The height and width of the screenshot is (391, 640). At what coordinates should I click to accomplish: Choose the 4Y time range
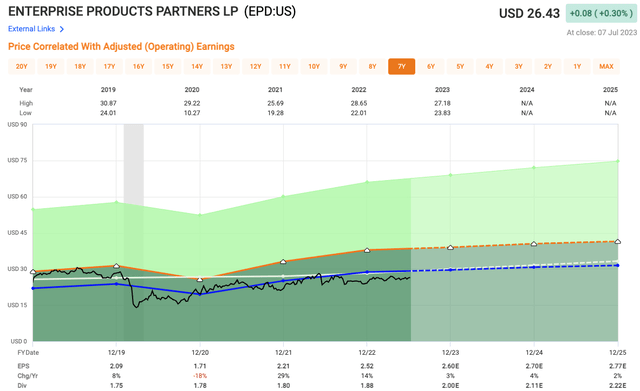coord(489,67)
